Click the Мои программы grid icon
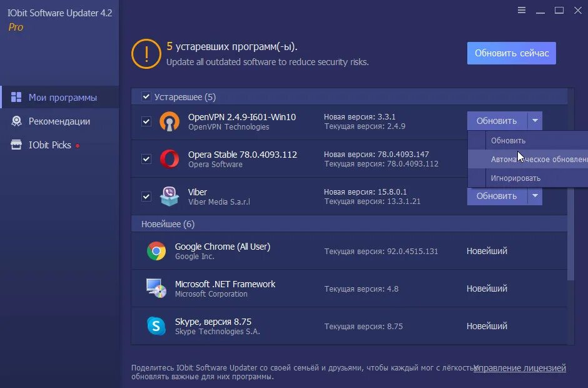Image resolution: width=588 pixels, height=388 pixels. 16,97
